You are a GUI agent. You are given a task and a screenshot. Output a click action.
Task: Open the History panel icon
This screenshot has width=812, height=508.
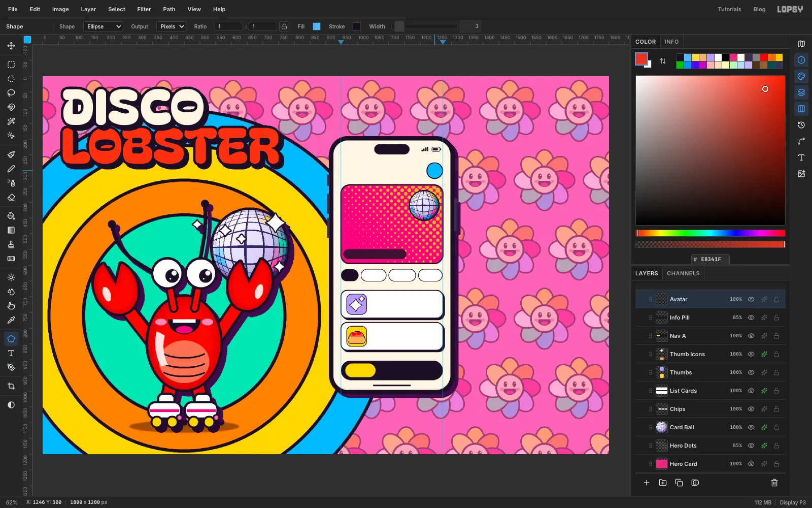(x=801, y=125)
